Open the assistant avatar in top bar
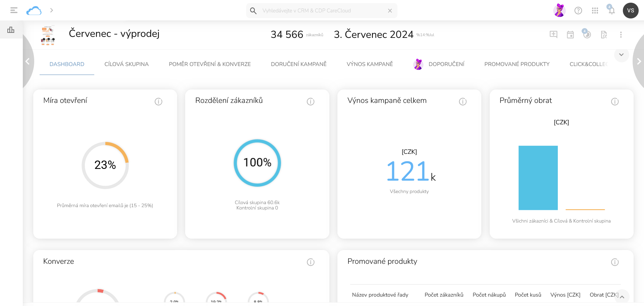The width and height of the screenshot is (644, 306). pyautogui.click(x=559, y=10)
